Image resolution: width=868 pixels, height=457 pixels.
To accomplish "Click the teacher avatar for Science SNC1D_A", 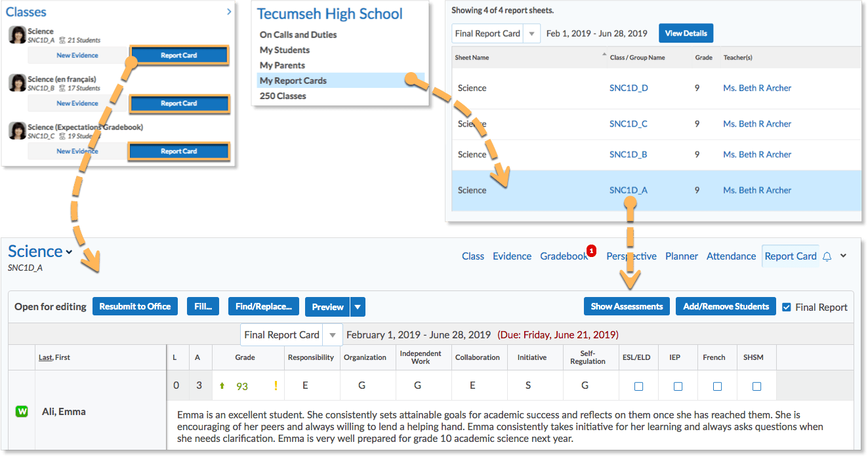I will [x=16, y=35].
